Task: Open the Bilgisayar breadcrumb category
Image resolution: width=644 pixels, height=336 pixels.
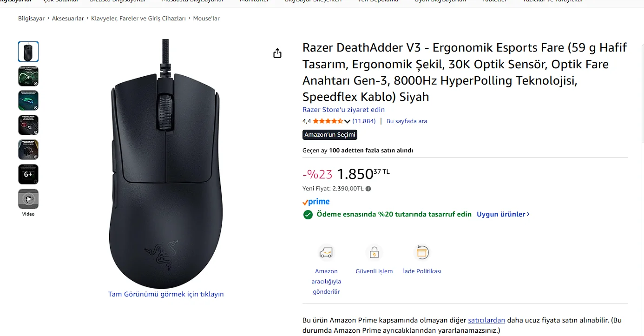Action: coord(32,19)
